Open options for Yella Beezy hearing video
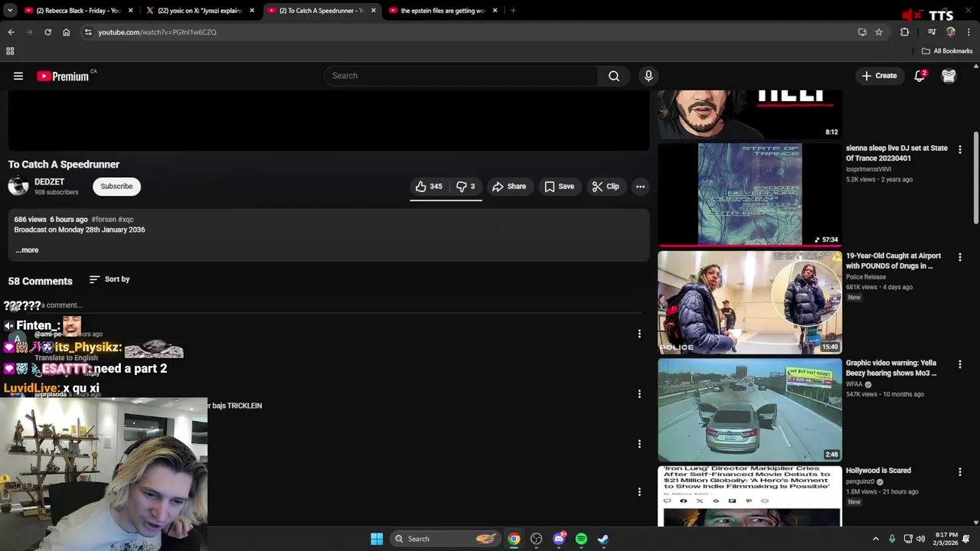 click(x=959, y=365)
